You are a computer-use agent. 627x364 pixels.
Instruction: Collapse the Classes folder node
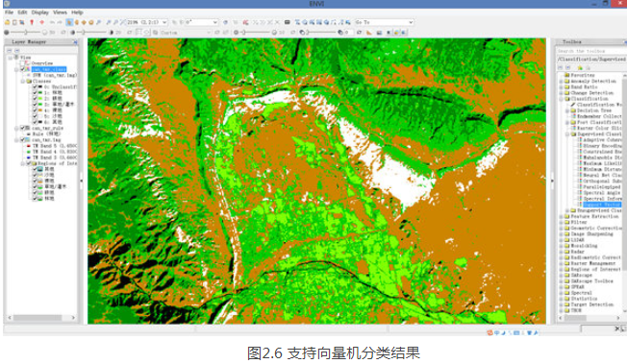[23, 81]
